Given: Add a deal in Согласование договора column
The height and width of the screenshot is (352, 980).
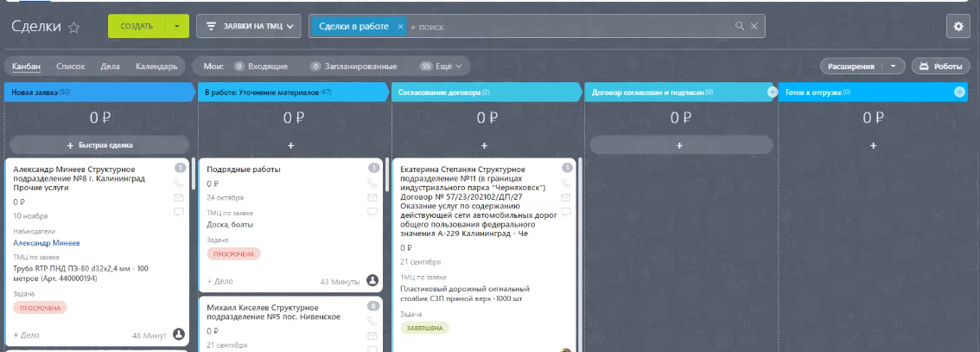Looking at the screenshot, I should click(484, 145).
